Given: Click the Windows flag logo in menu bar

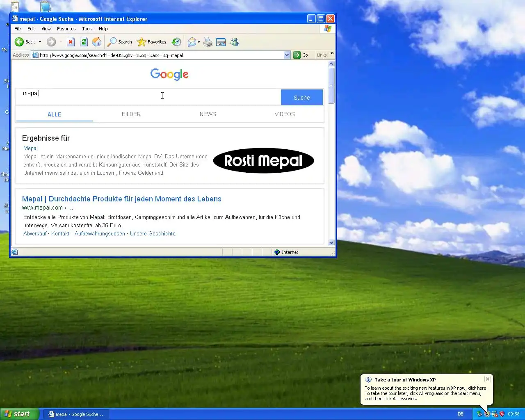Looking at the screenshot, I should pyautogui.click(x=327, y=29).
